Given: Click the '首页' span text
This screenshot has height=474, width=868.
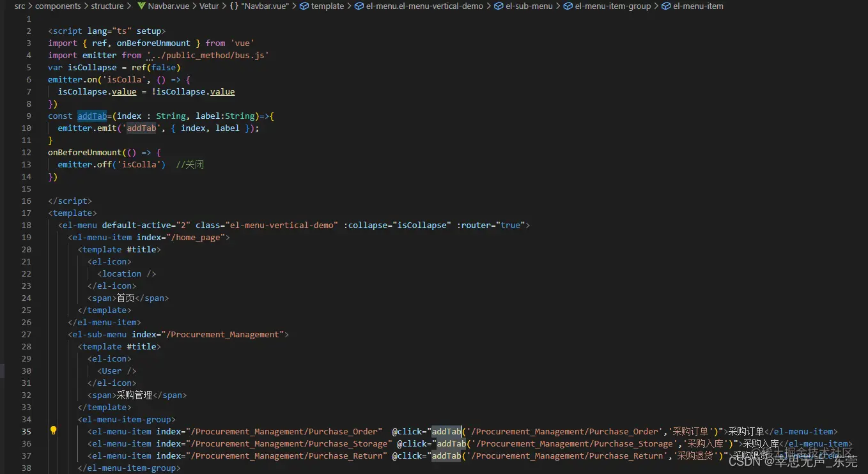Looking at the screenshot, I should point(125,298).
